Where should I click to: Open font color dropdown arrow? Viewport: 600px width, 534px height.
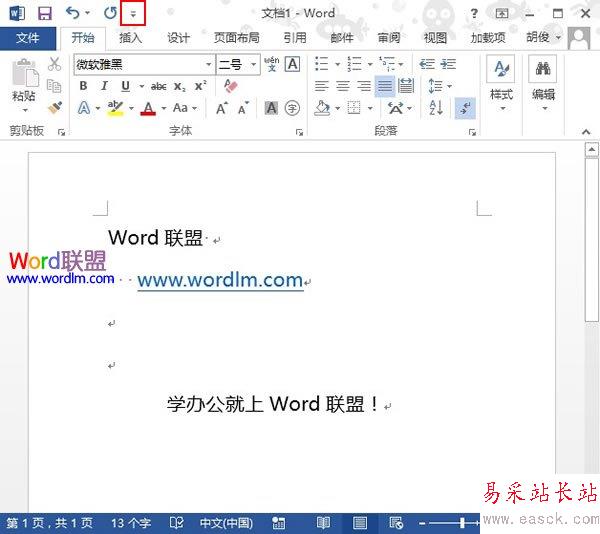(x=164, y=109)
